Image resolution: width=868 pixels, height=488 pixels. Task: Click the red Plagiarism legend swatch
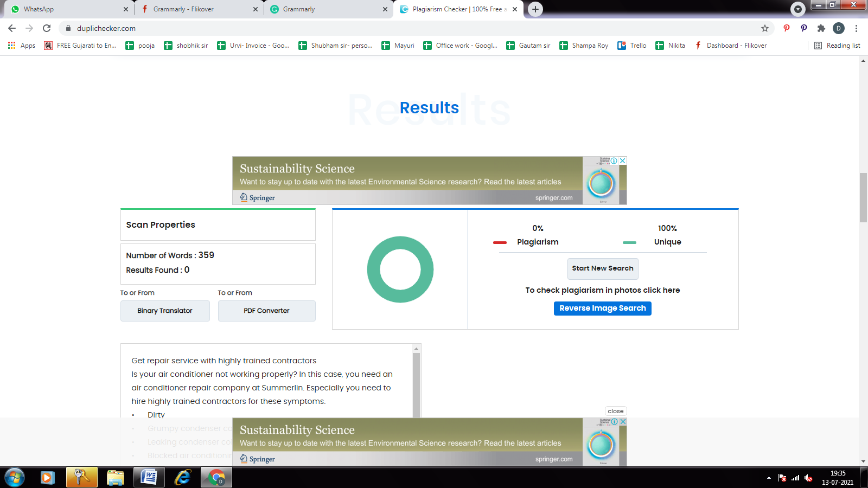point(500,242)
